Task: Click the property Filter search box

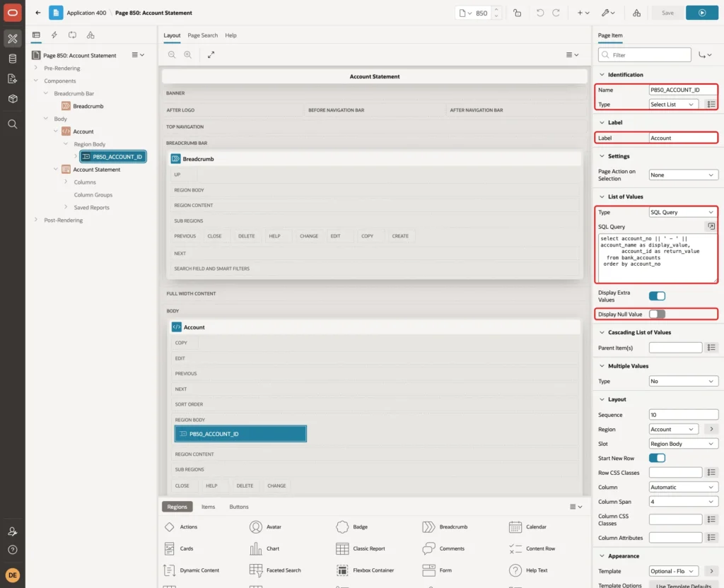Action: (645, 55)
